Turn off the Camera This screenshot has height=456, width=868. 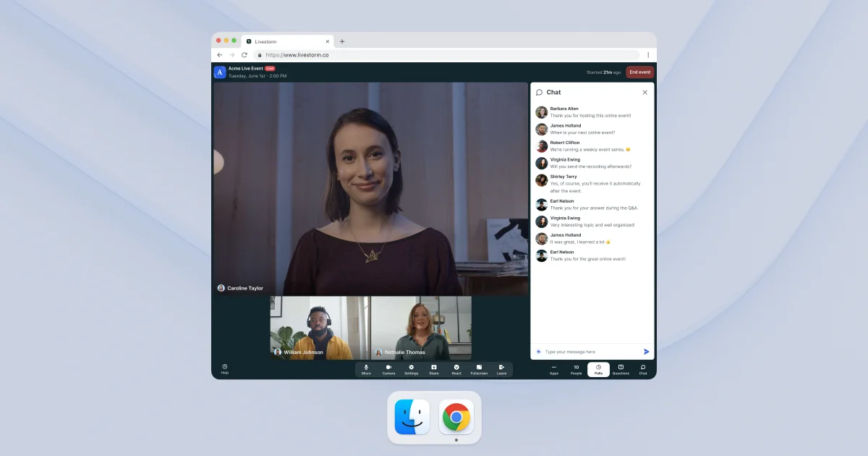(389, 369)
